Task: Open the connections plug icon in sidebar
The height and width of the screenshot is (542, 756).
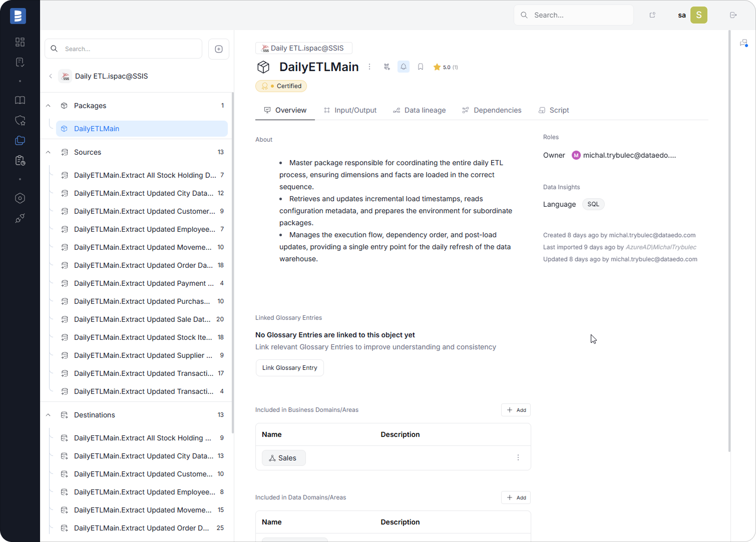Action: (20, 218)
